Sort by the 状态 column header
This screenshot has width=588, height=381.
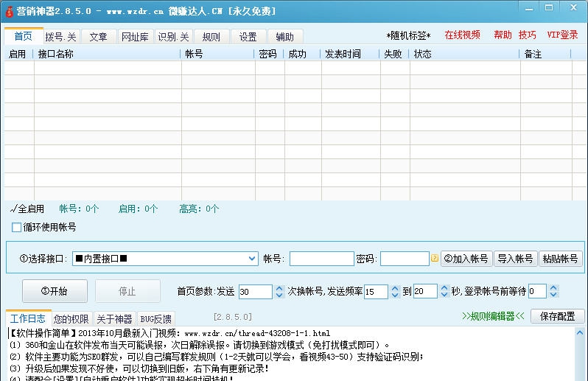tap(465, 54)
